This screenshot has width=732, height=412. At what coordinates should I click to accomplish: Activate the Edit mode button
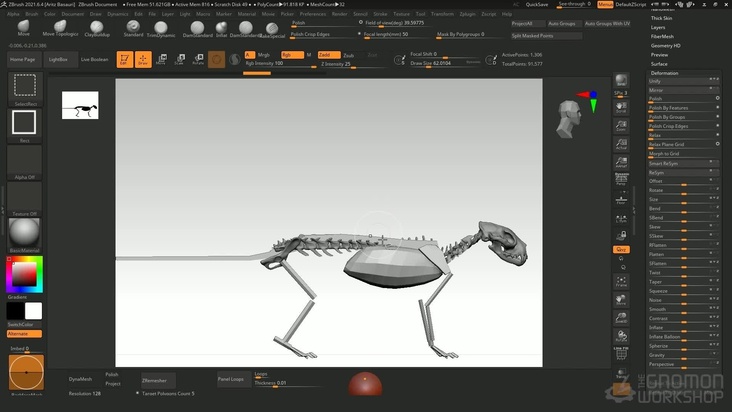[125, 59]
